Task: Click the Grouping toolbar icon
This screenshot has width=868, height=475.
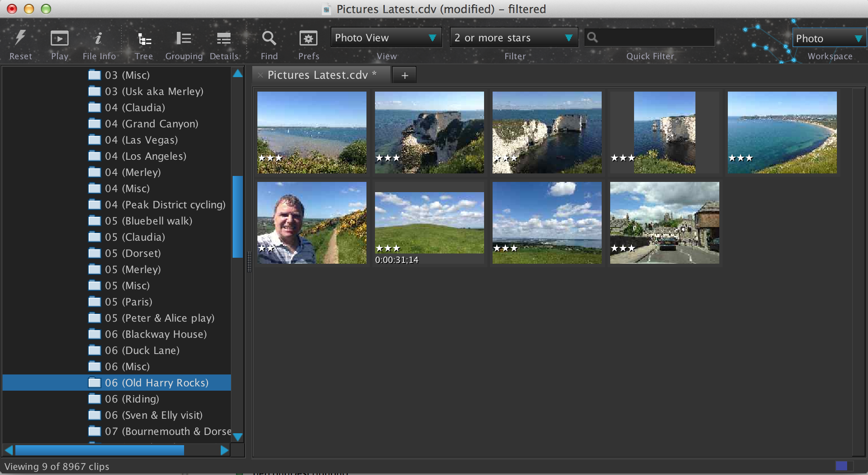Action: [184, 39]
